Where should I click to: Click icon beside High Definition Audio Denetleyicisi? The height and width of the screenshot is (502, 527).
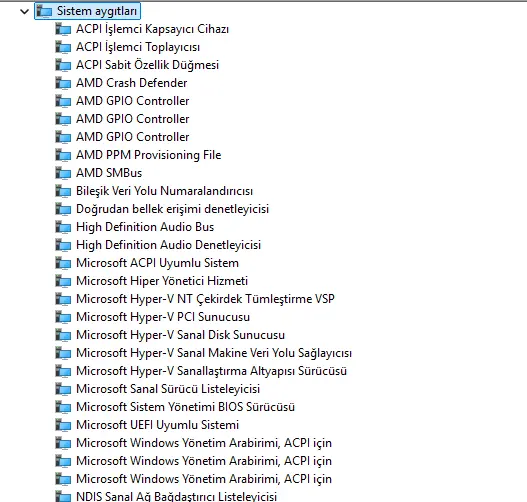point(63,245)
